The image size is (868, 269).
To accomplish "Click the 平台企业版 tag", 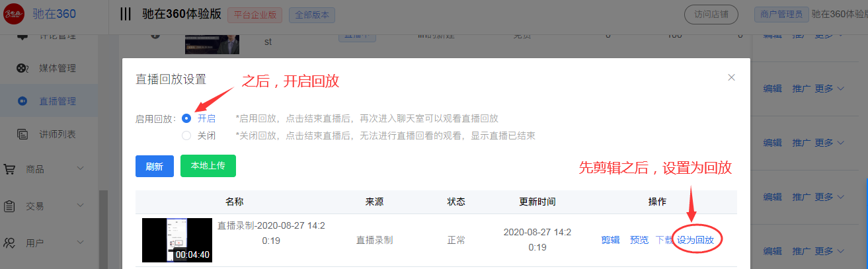I will coord(255,15).
